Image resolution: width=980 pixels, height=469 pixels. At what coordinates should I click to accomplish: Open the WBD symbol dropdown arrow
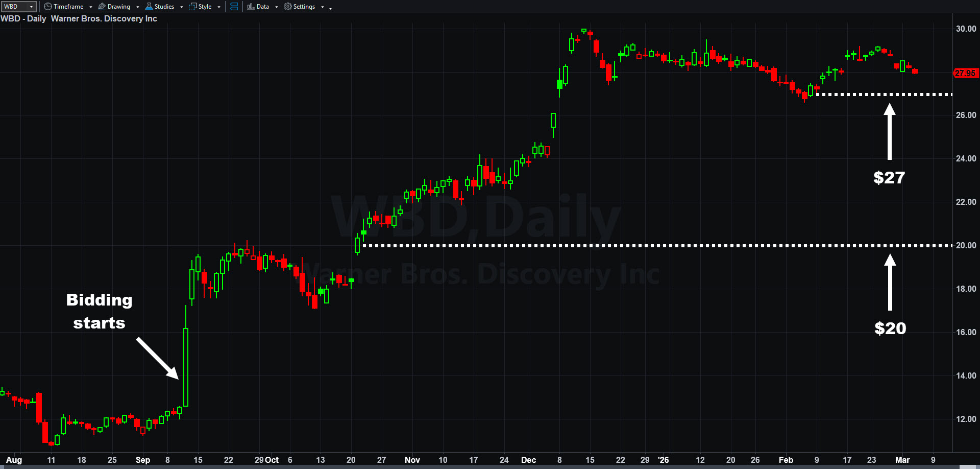coord(32,7)
